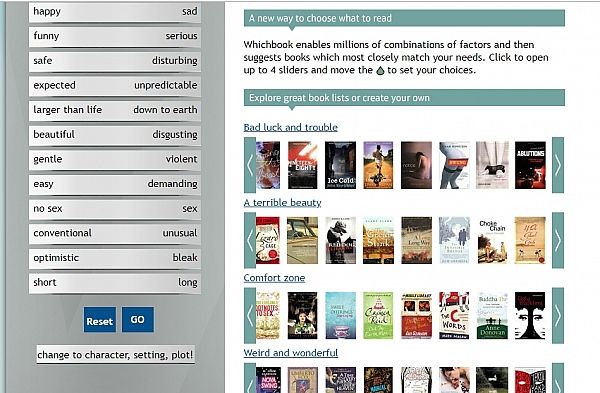The image size is (600, 393).
Task: Select the Nova Swing book cover
Action: 268,380
